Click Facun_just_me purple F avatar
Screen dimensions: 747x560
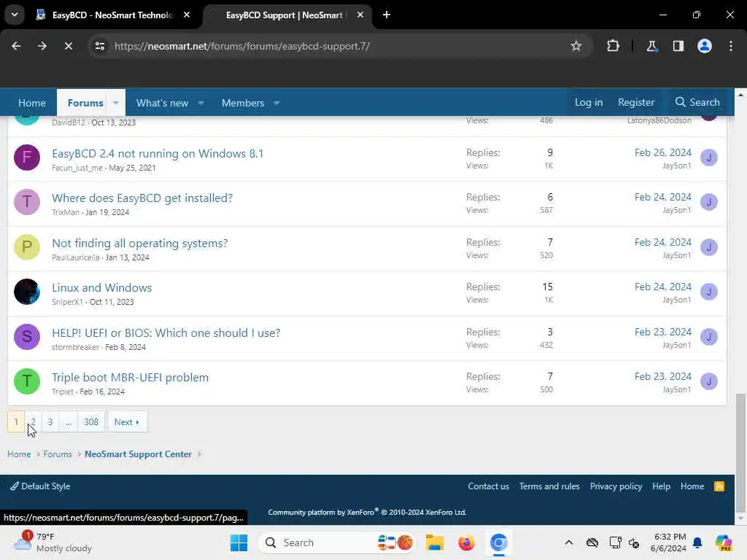(27, 157)
